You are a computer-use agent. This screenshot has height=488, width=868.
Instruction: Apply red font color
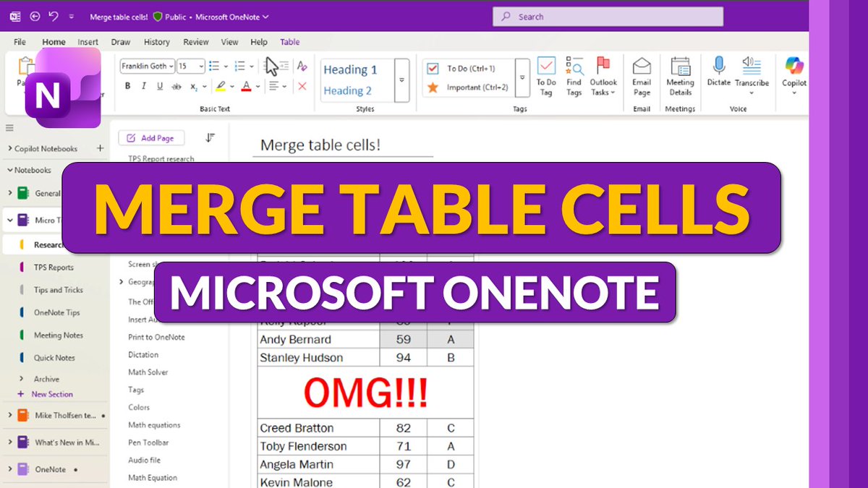tap(247, 86)
